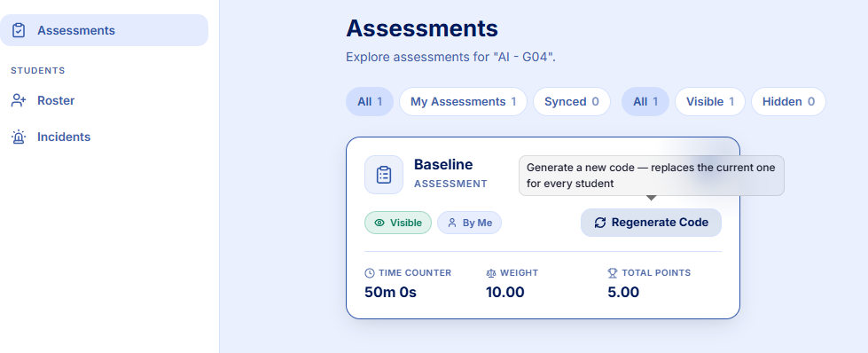Viewport: 868px width, 353px height.
Task: Click the 'Explore assessments for "AI - G04"' subtitle
Action: (x=450, y=57)
